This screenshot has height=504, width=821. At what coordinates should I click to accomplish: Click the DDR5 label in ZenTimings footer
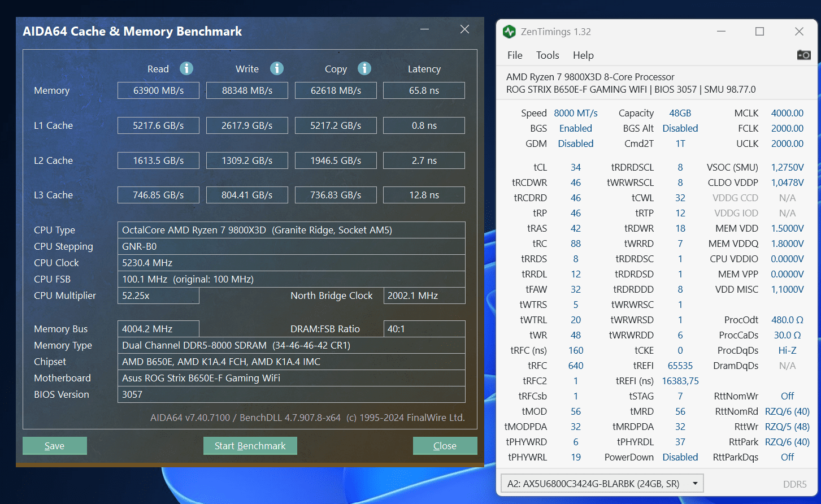(x=795, y=484)
